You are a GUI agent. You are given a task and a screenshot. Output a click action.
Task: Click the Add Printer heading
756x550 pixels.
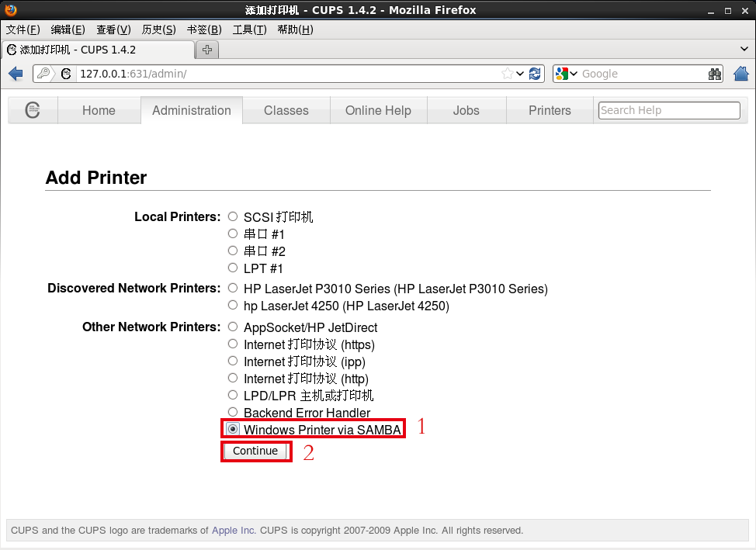[x=96, y=178]
